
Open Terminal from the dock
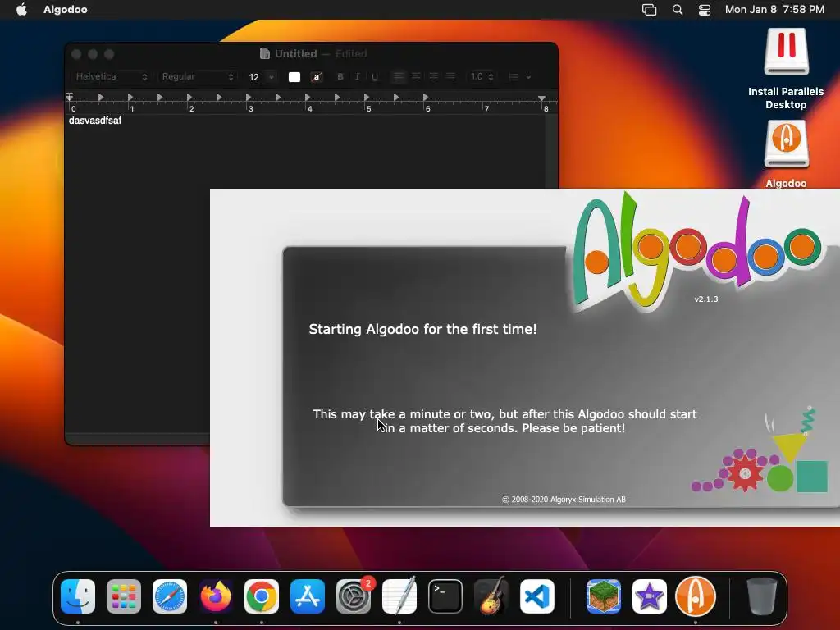tap(445, 596)
